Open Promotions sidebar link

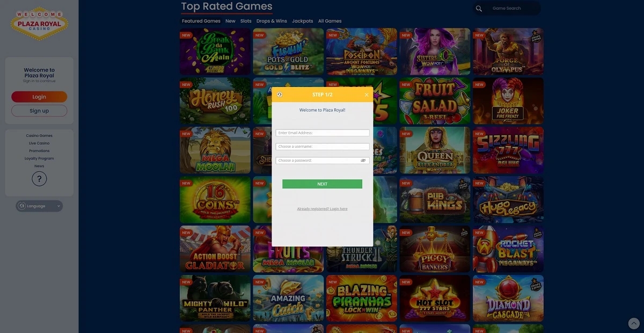click(x=39, y=151)
